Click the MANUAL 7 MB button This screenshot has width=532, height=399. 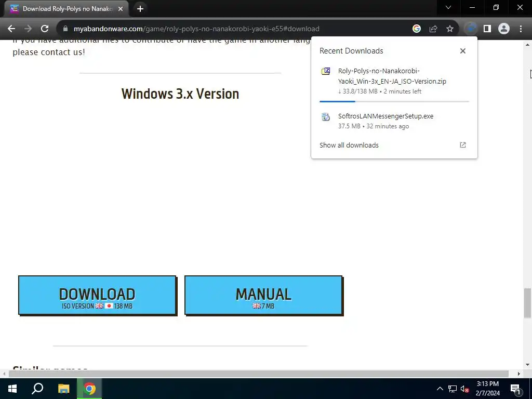(263, 295)
